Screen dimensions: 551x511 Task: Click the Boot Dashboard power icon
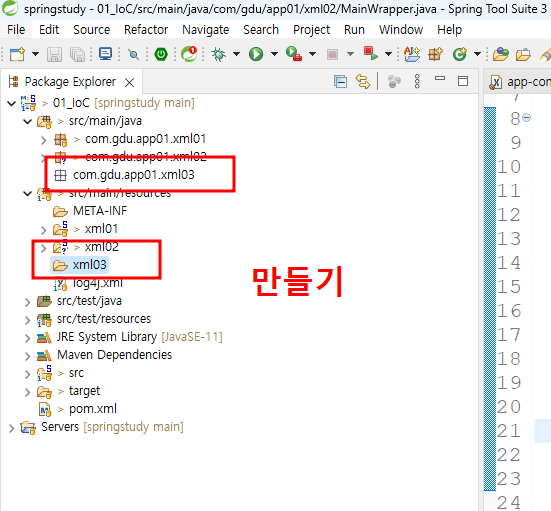(x=161, y=54)
